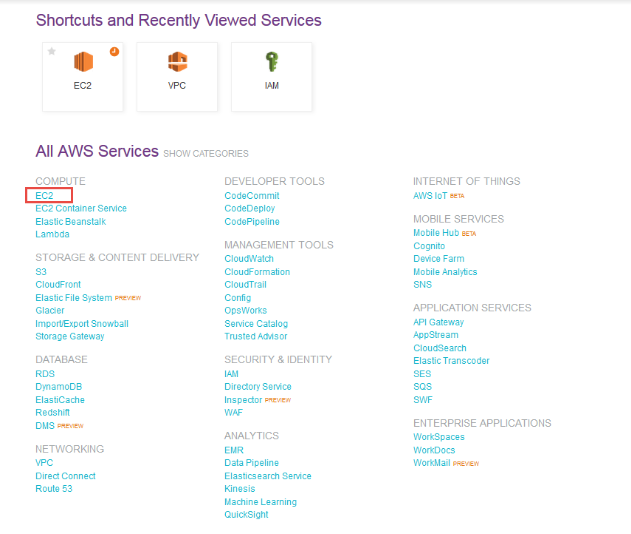Open Inspector preview service
Screen dimensions: 631x534
coord(243,400)
